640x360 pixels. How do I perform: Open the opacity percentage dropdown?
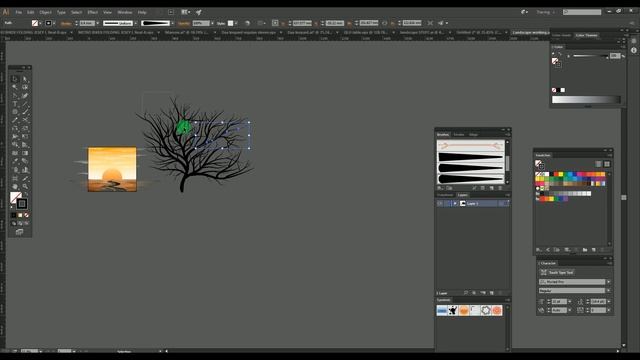(212, 23)
